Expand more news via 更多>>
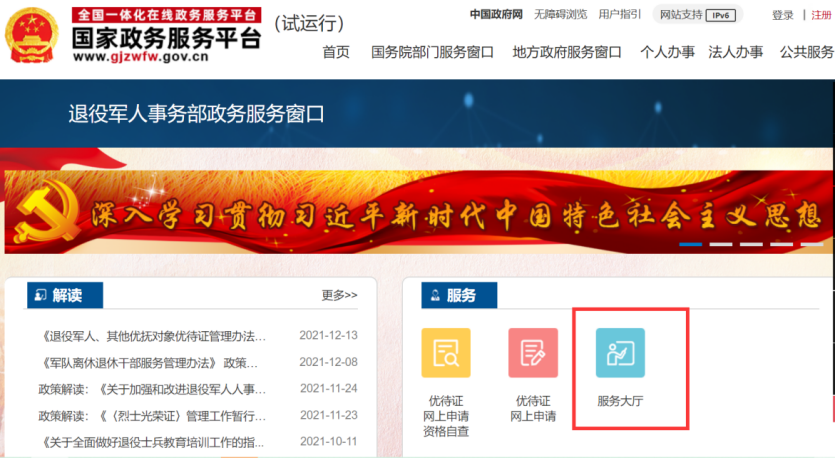Screen dimensions: 835x458 pos(339,295)
